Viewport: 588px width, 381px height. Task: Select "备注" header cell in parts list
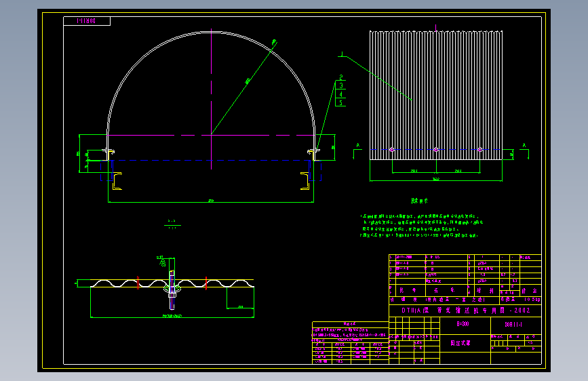(x=529, y=291)
